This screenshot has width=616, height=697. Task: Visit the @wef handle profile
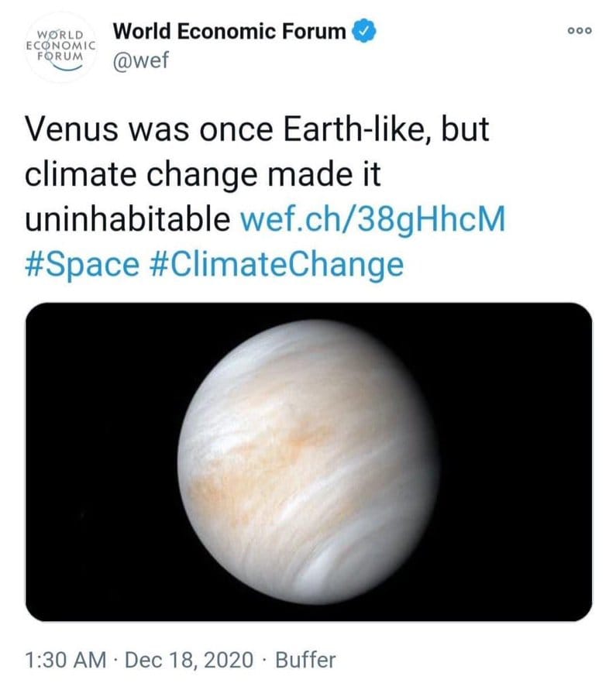click(140, 60)
